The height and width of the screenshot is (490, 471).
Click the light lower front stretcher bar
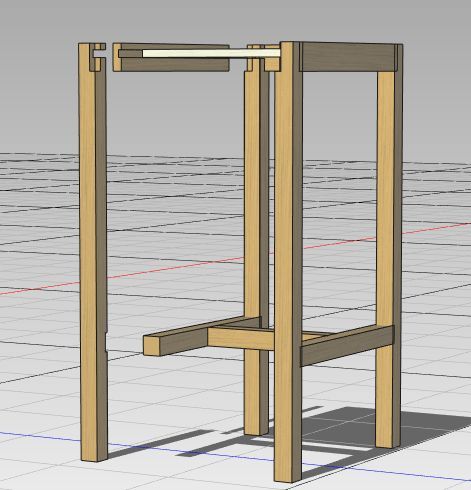[x=241, y=338]
